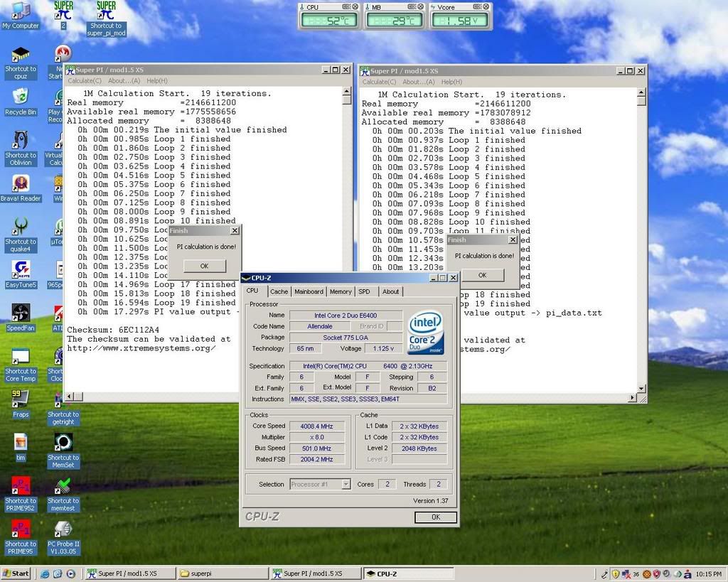Open the SpeedFan desktop icon
This screenshot has width=728, height=582.
pyautogui.click(x=21, y=313)
